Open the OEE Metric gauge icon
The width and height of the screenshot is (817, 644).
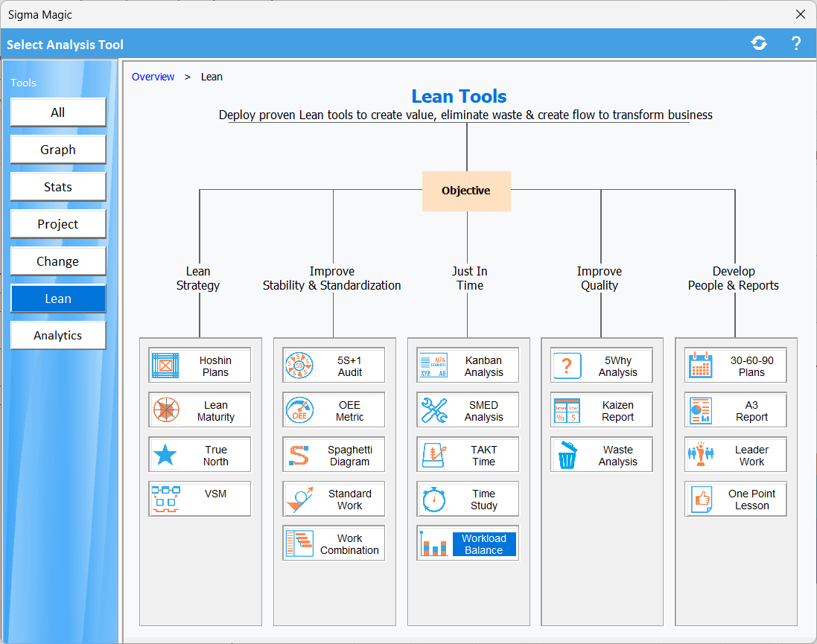pos(299,410)
